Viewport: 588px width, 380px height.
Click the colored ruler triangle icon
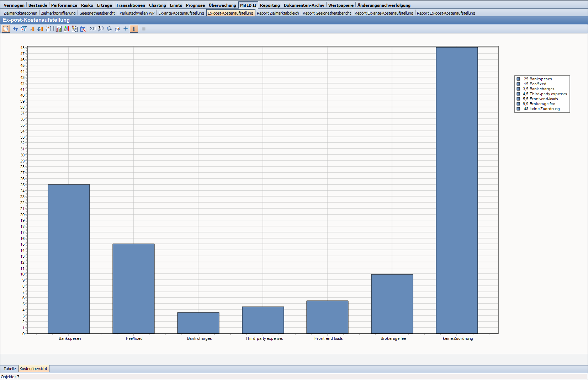(x=67, y=29)
